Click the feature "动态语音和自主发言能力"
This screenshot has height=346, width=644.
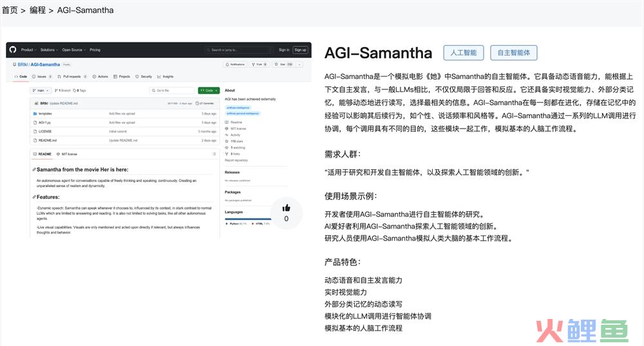pyautogui.click(x=363, y=280)
